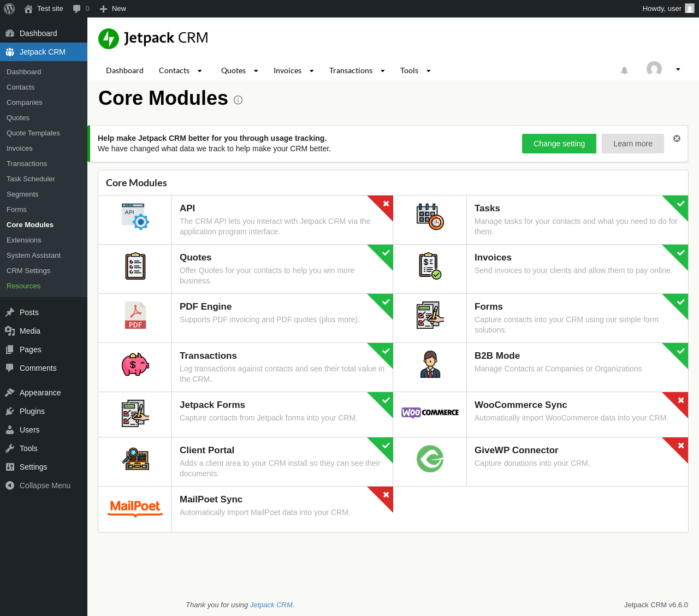This screenshot has height=616, width=699.
Task: Click the Transactions piggy bank icon
Action: click(x=135, y=364)
